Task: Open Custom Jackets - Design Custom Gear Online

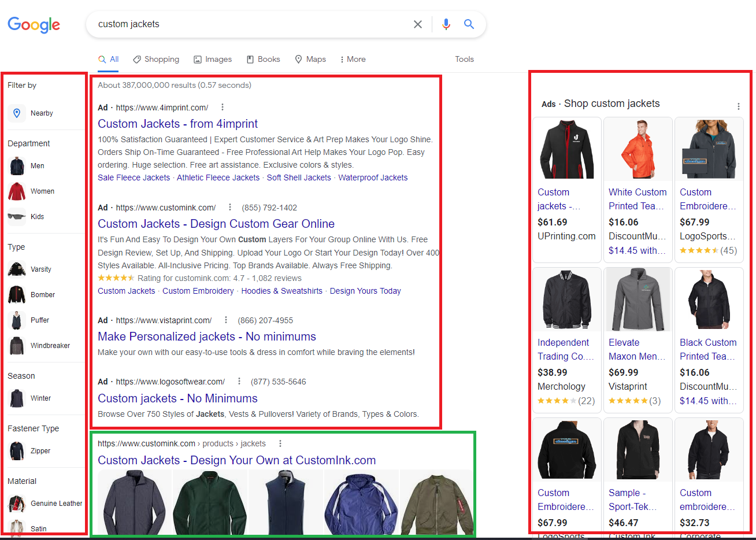Action: pyautogui.click(x=216, y=224)
